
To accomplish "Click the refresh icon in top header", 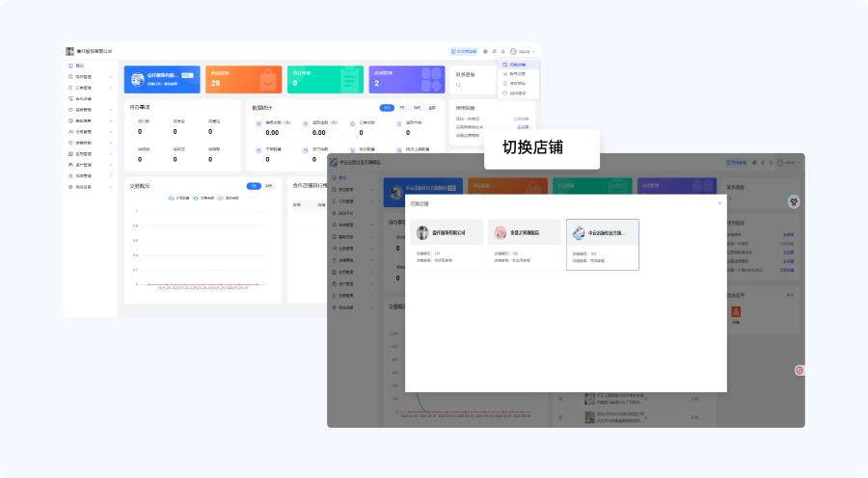I will click(494, 51).
